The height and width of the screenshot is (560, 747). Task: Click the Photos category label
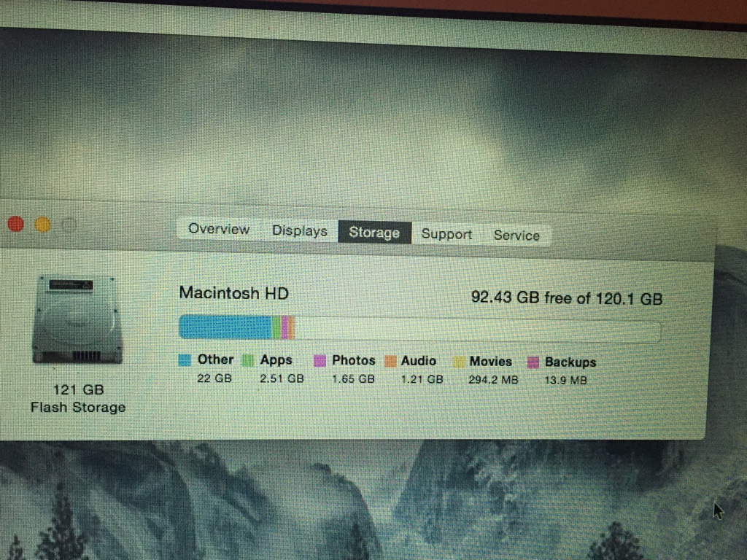(354, 360)
